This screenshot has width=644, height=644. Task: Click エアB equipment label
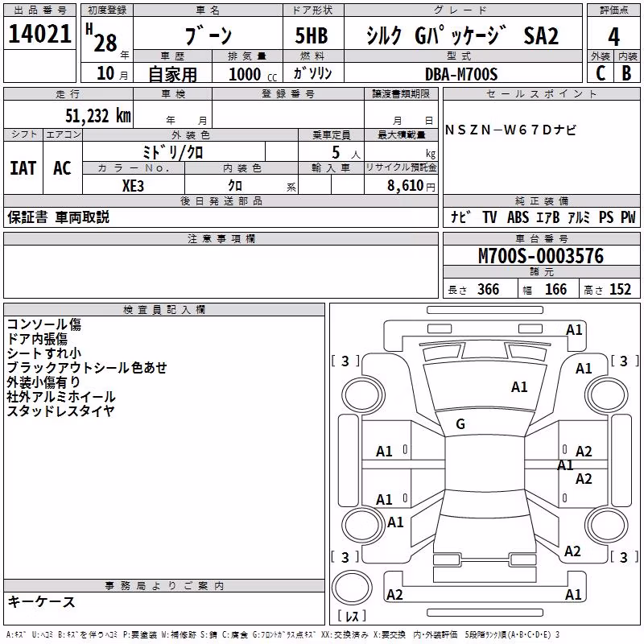click(x=548, y=217)
